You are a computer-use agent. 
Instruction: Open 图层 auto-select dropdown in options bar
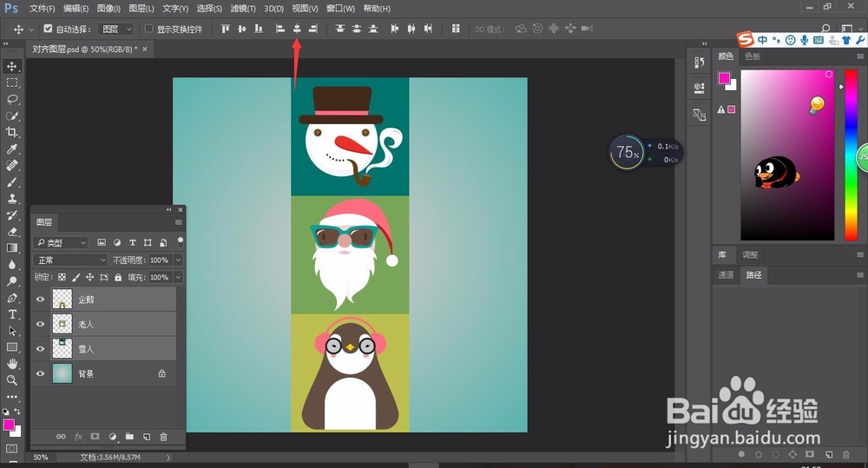tap(115, 29)
